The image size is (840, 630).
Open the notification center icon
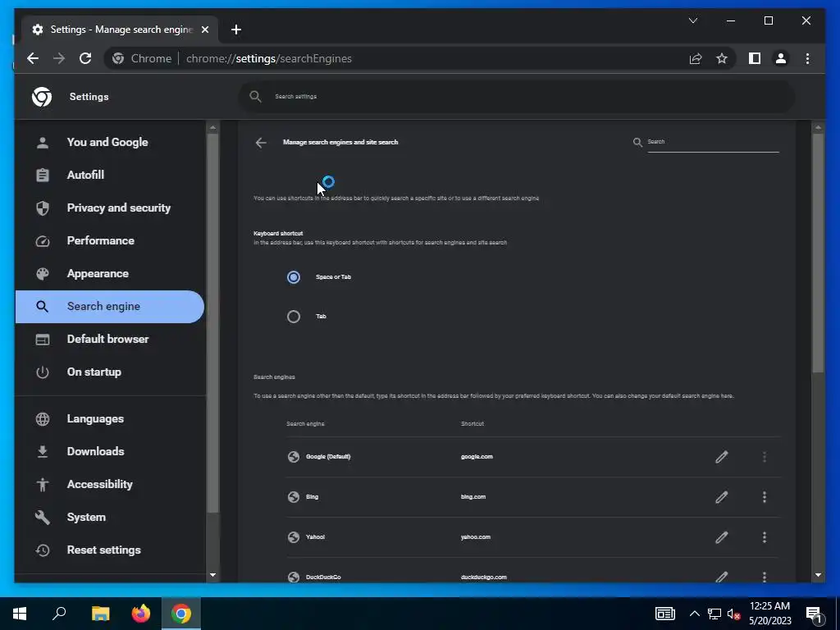click(x=815, y=615)
